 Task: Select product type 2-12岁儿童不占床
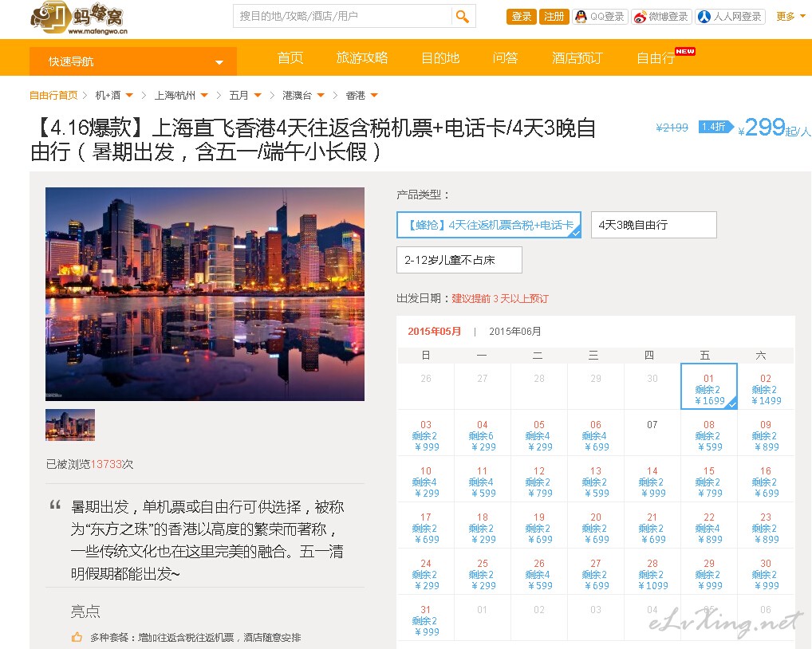point(459,260)
